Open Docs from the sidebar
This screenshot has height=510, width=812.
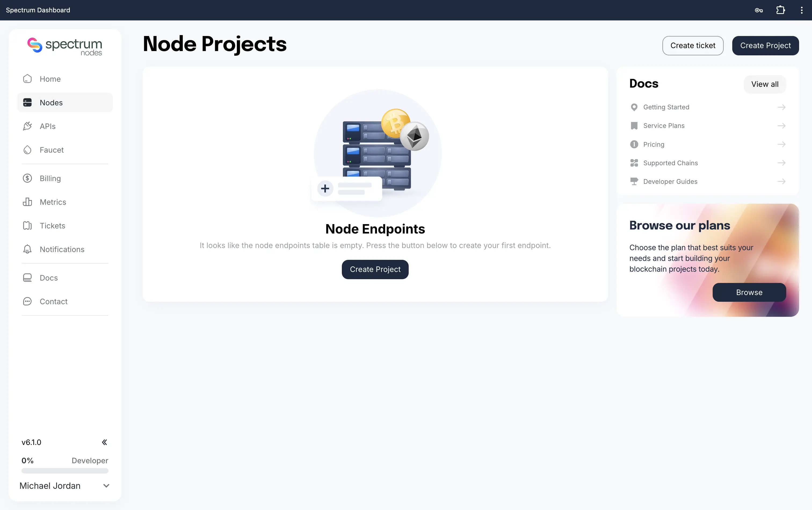tap(65, 278)
